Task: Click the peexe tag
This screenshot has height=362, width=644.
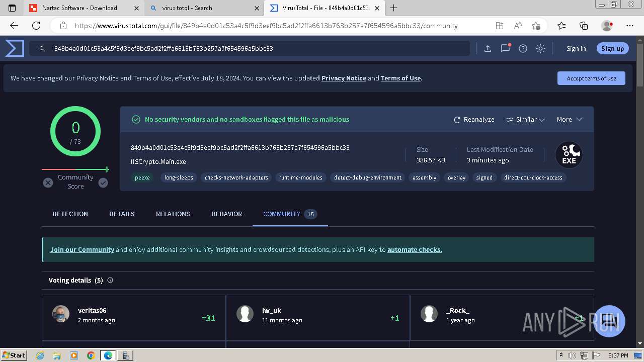Action: (142, 177)
